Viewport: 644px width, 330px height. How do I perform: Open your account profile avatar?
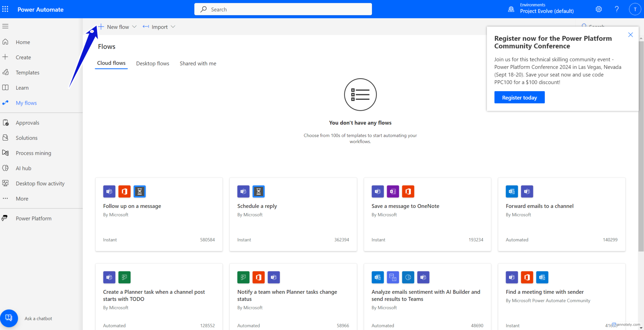tap(635, 9)
